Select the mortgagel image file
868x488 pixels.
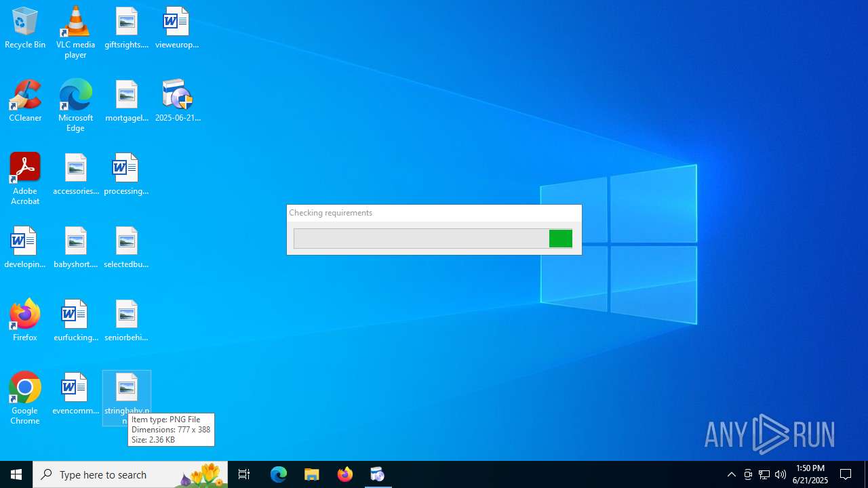point(126,102)
